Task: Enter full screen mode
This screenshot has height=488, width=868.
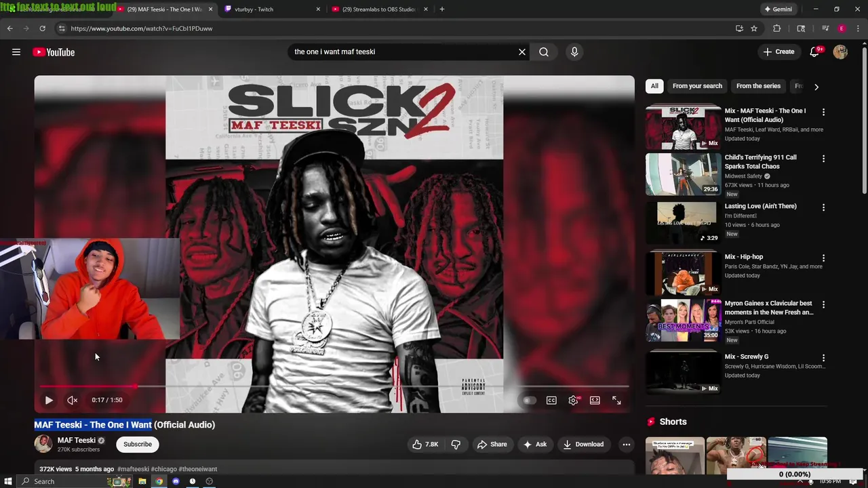Action: [616, 400]
